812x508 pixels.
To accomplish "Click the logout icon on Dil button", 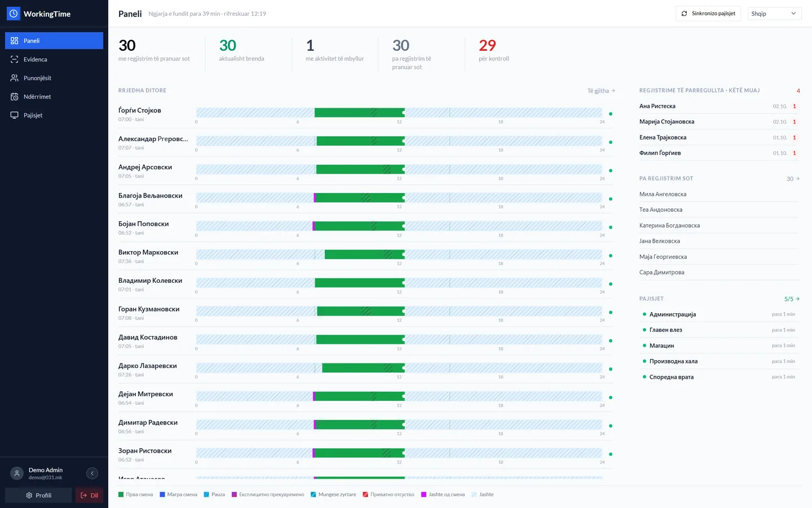I will coord(83,496).
